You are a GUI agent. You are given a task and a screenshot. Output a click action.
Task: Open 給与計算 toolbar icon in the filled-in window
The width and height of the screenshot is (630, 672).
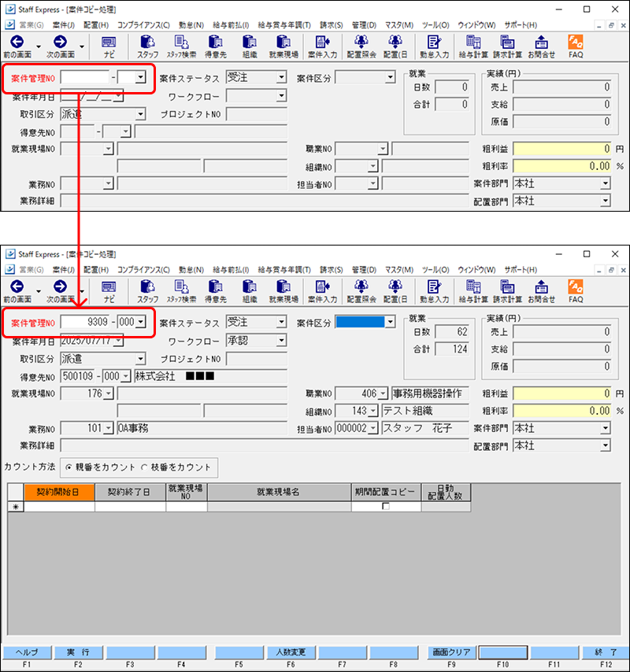(473, 286)
